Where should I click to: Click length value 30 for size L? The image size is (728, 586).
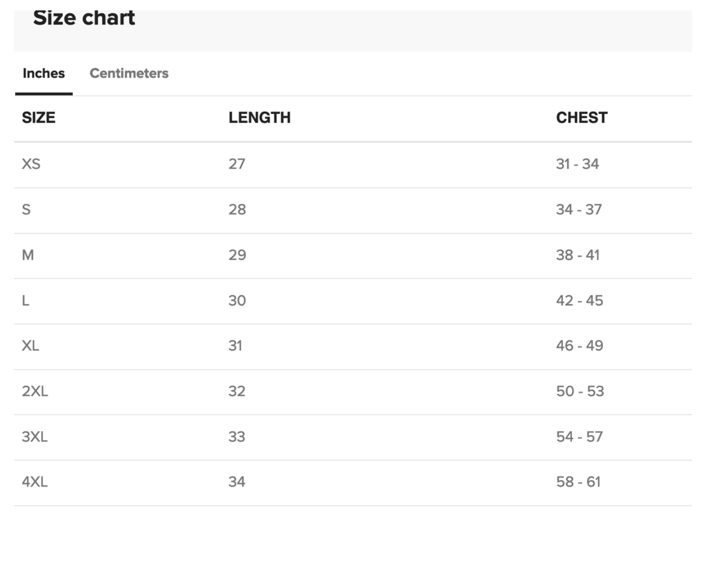[237, 301]
